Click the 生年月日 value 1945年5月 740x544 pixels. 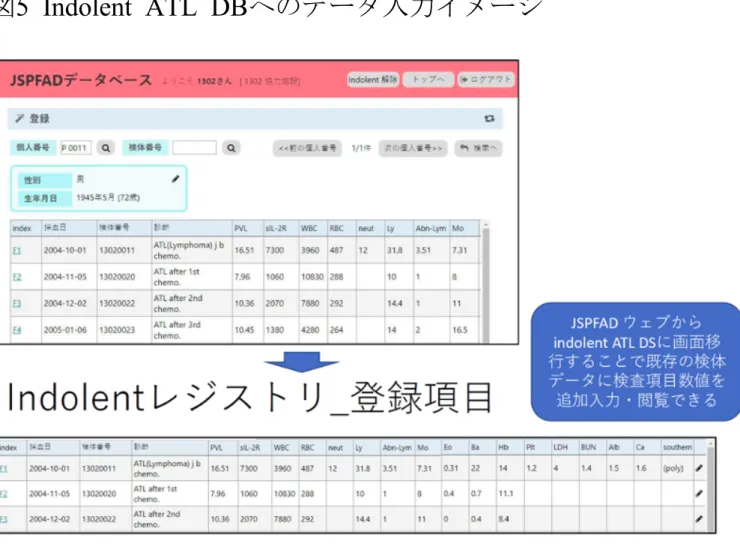[x=108, y=197]
